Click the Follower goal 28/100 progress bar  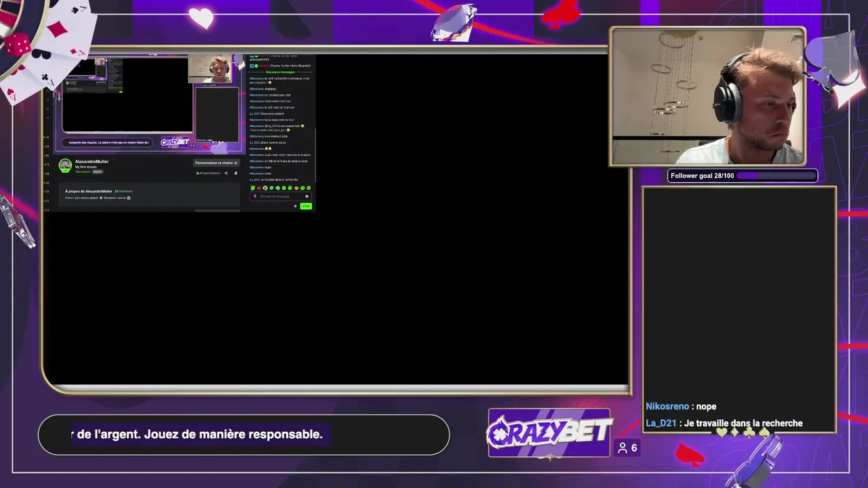pyautogui.click(x=743, y=176)
